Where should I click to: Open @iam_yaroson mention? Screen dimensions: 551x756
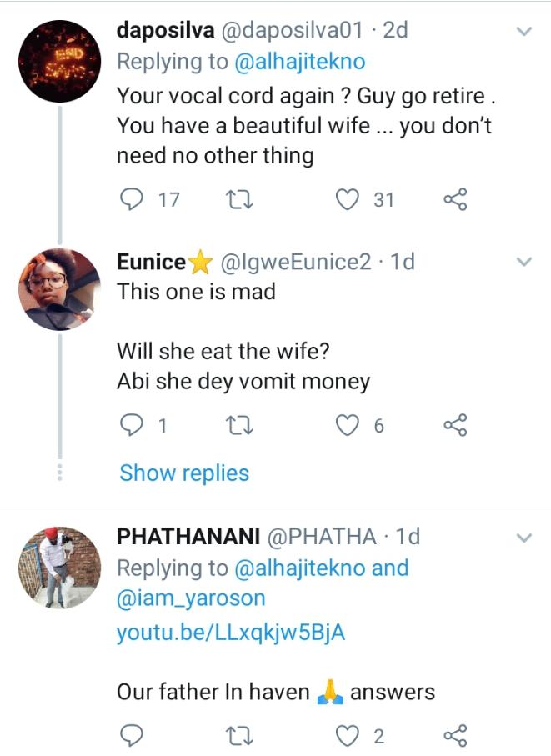191,598
